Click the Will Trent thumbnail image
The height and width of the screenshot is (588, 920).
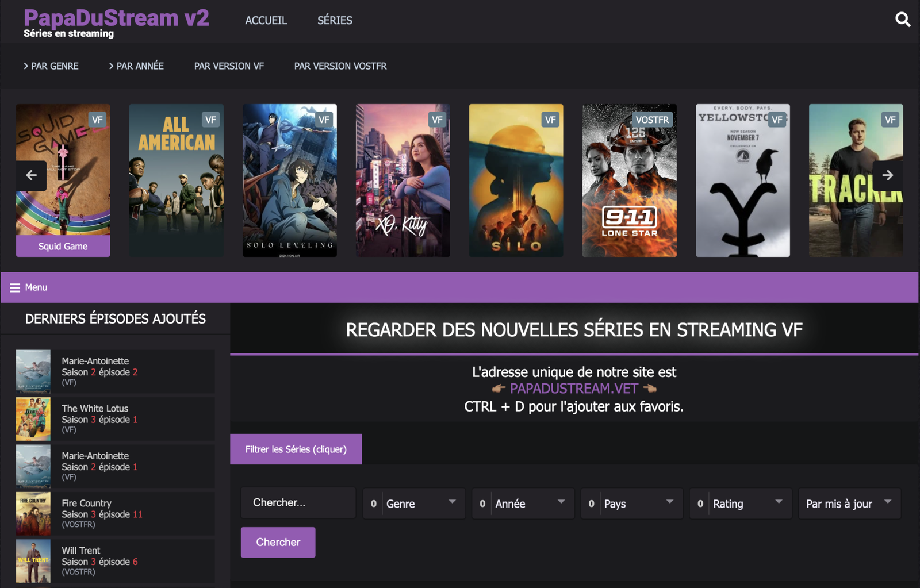[33, 561]
